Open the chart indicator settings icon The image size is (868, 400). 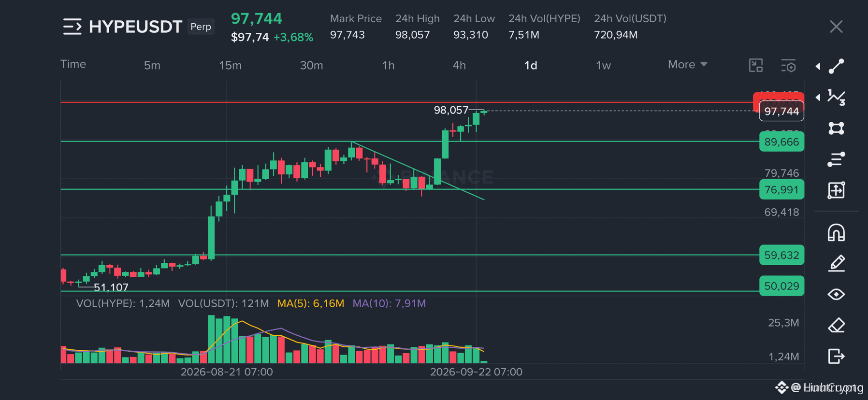[788, 65]
